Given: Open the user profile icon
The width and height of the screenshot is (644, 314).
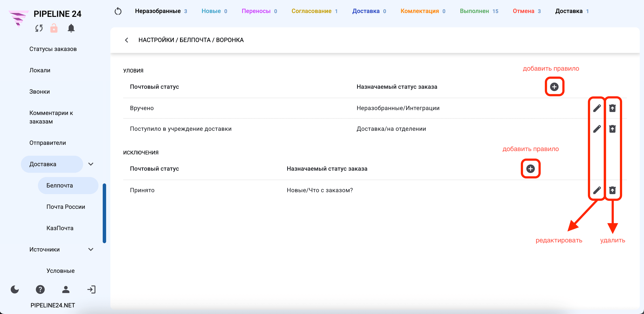Looking at the screenshot, I should (x=66, y=289).
